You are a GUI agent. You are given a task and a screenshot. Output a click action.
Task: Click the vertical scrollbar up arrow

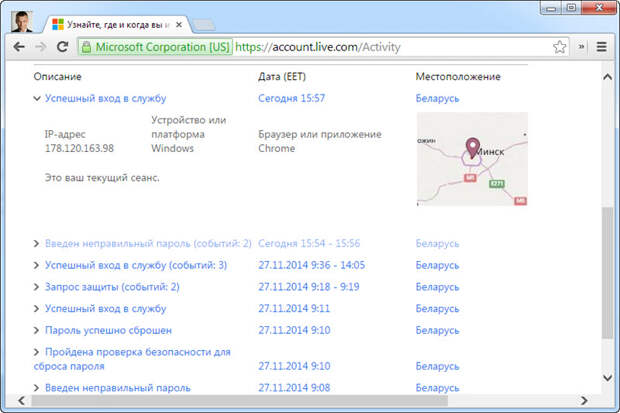click(607, 77)
